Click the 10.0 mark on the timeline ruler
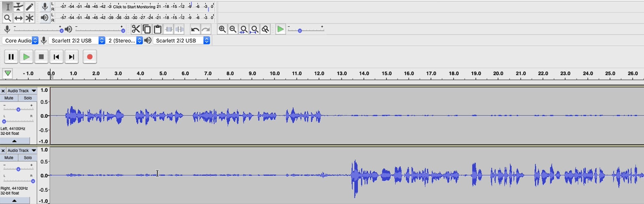644x204 pixels. click(274, 74)
